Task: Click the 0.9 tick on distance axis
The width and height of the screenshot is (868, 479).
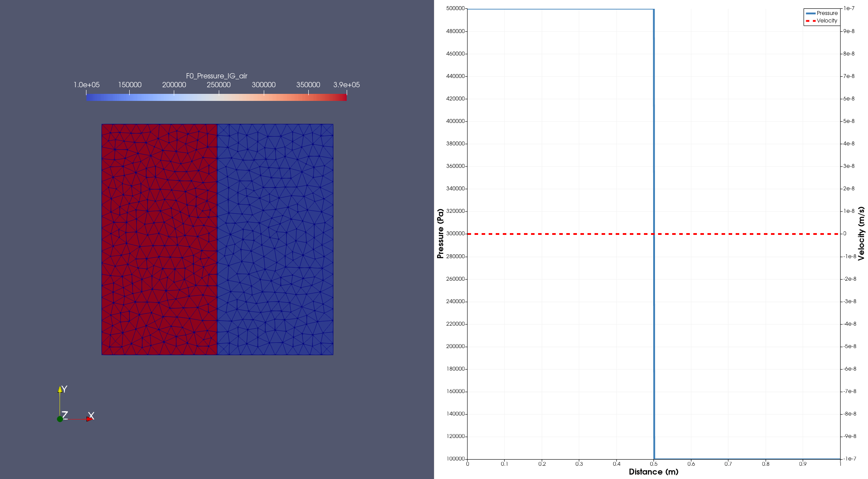Action: click(x=803, y=464)
